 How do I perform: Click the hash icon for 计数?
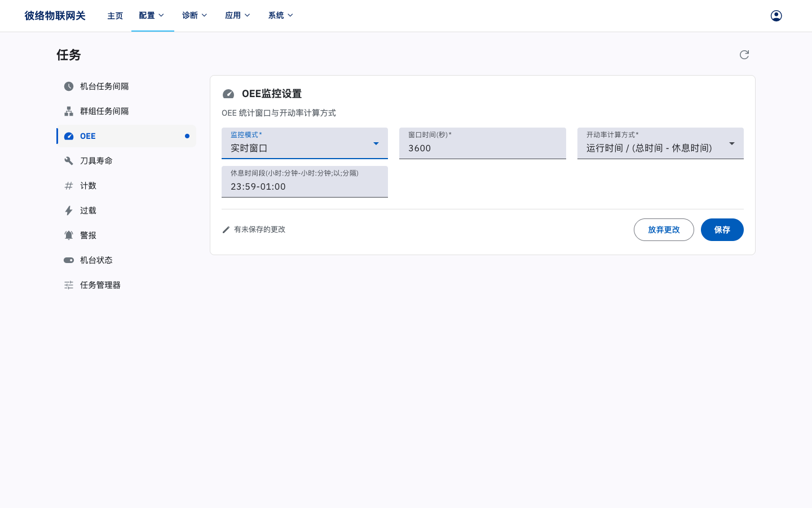[x=69, y=186]
